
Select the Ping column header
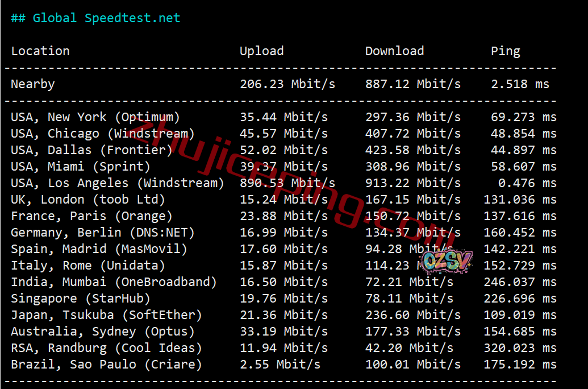coord(506,51)
